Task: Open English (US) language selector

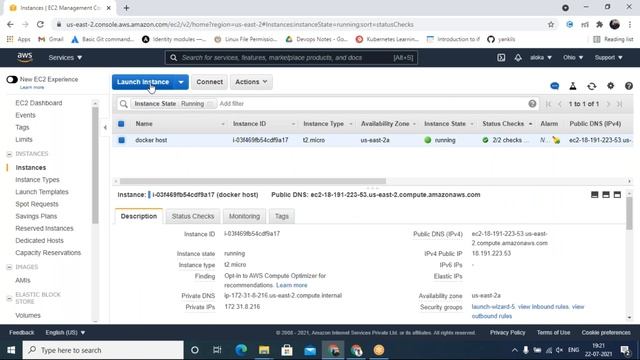Action: coord(65,332)
